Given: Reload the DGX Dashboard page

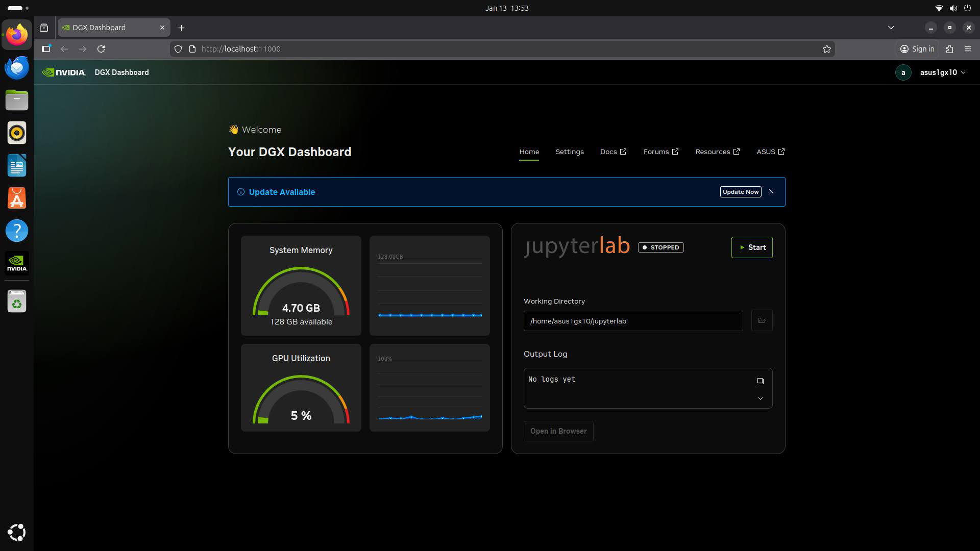Looking at the screenshot, I should [x=101, y=49].
